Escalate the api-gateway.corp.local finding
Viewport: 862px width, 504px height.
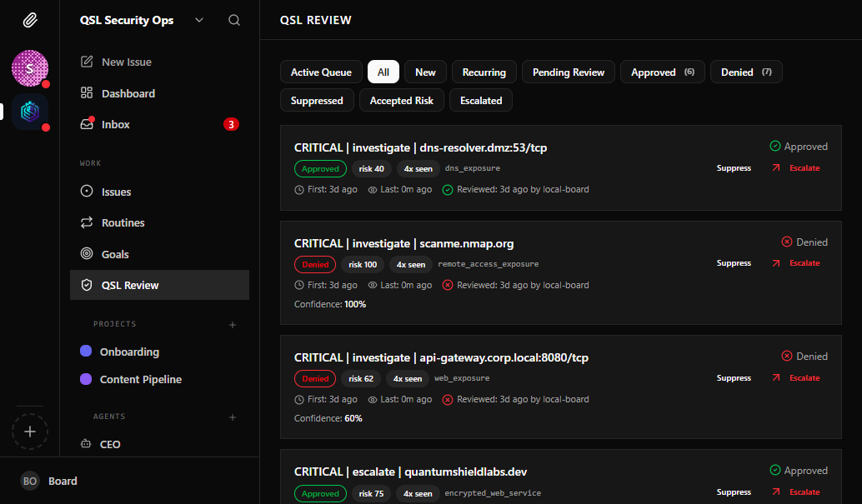[796, 377]
